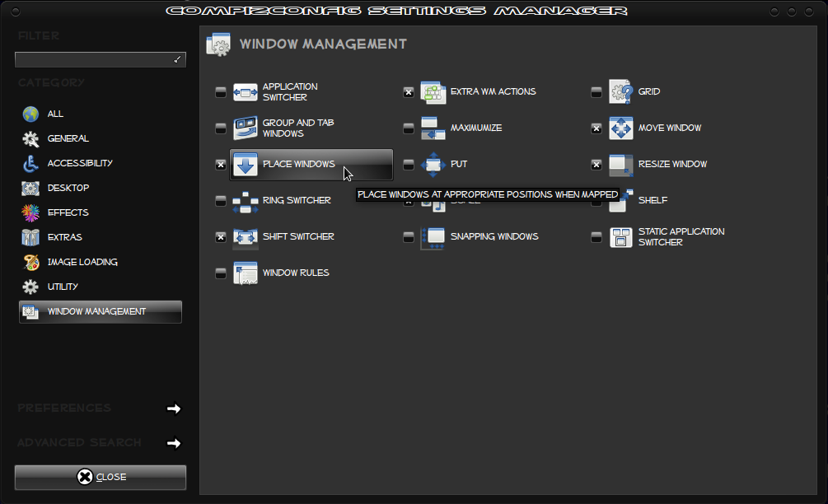Tick the Static Application Switcher checkbox
This screenshot has width=828, height=504.
pyautogui.click(x=596, y=237)
